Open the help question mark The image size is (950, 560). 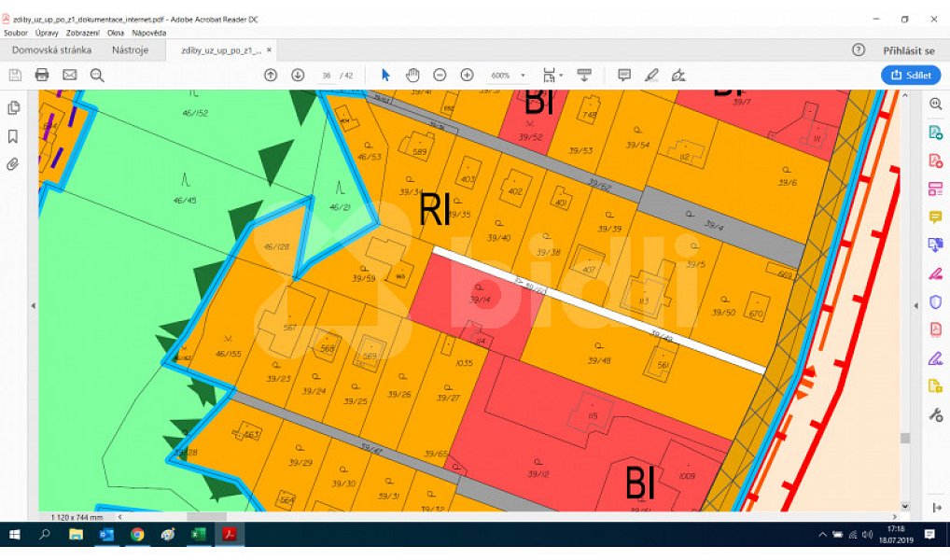pos(859,50)
